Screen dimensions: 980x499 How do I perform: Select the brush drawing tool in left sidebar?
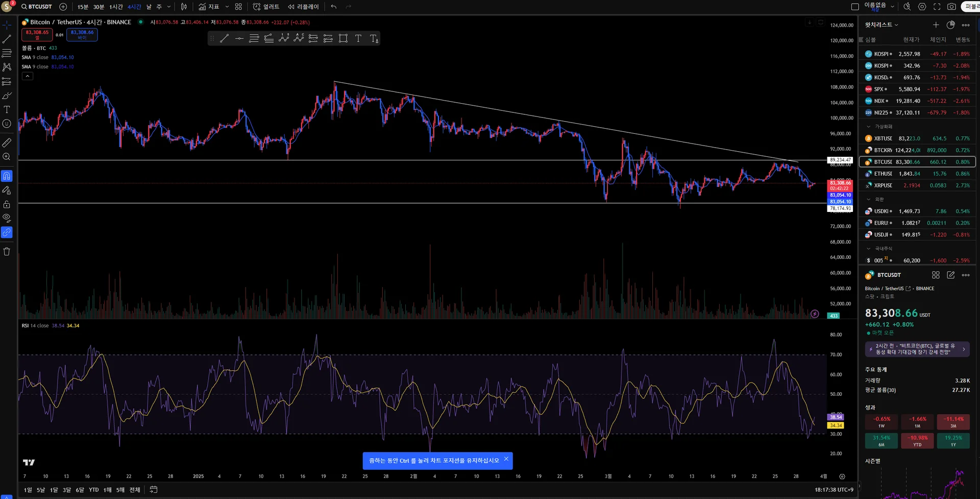7,96
